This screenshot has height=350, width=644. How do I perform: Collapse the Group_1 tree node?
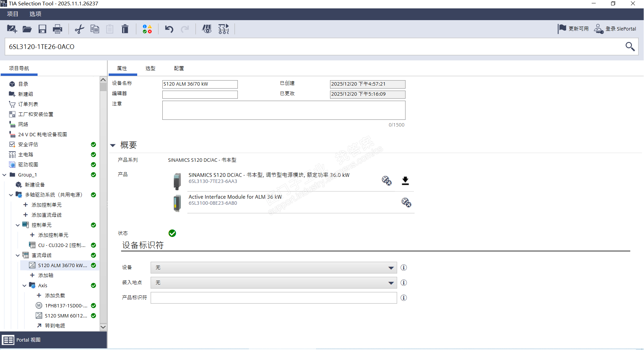click(4, 175)
